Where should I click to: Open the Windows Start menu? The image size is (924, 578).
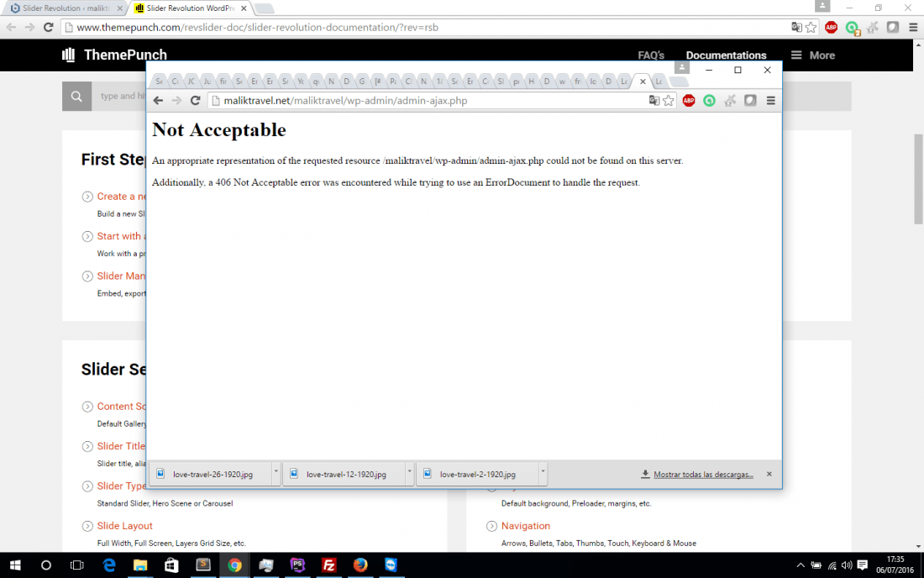click(15, 565)
